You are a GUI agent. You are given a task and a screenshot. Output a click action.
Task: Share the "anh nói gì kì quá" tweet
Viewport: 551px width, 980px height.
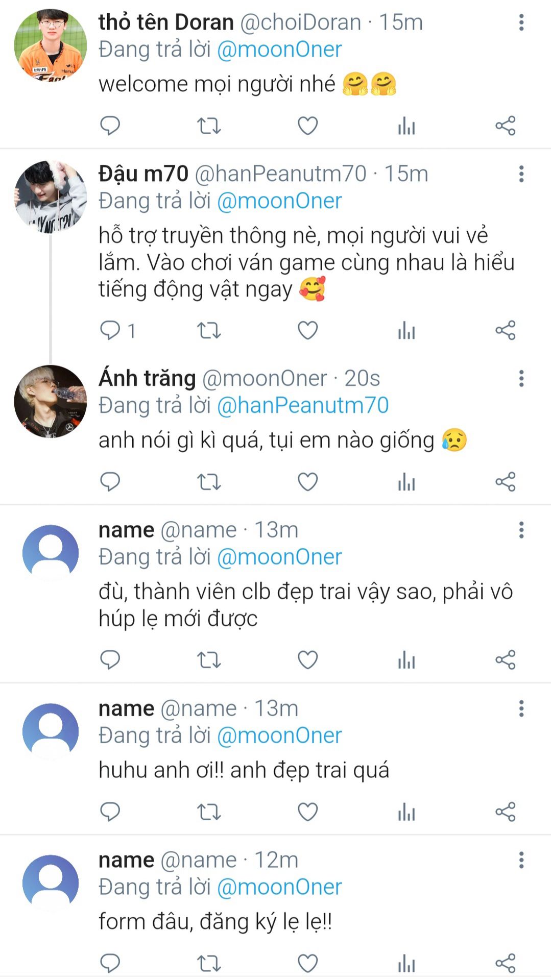tap(505, 481)
